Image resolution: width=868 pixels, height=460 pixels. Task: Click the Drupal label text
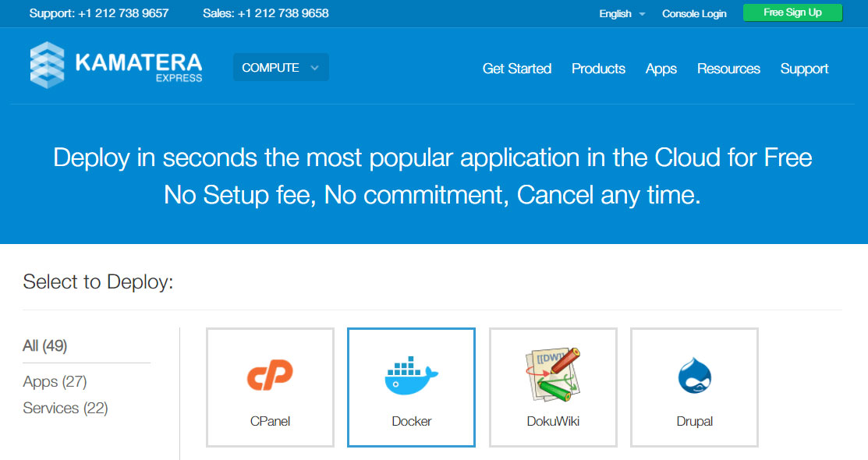pos(695,421)
